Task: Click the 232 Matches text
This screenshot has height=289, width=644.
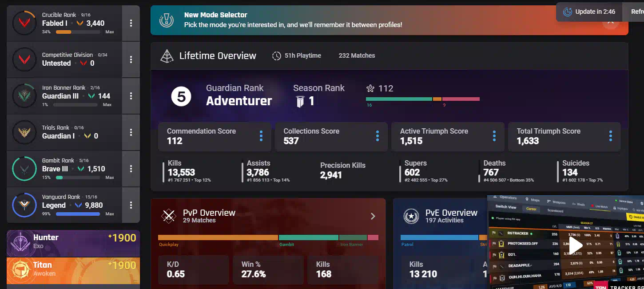Action: pos(357,55)
